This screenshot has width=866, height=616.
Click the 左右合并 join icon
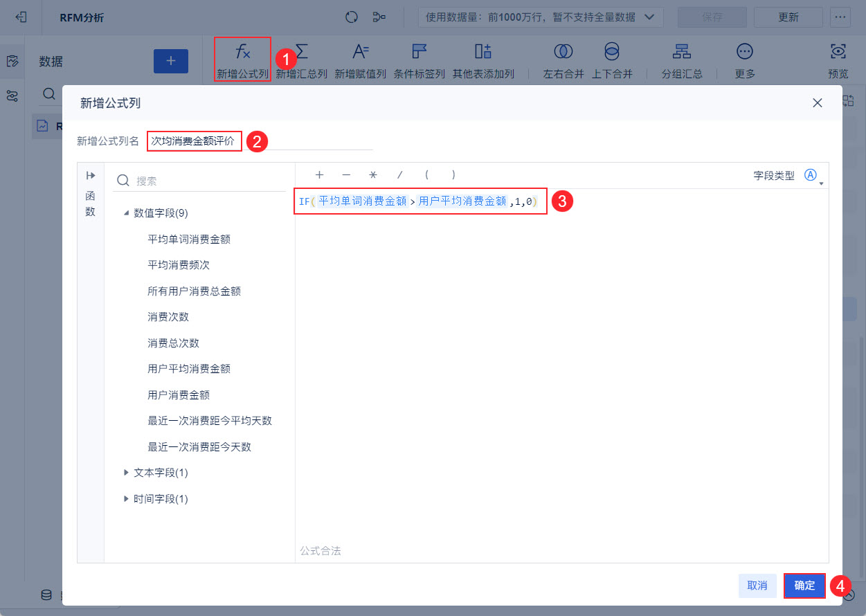pyautogui.click(x=563, y=51)
